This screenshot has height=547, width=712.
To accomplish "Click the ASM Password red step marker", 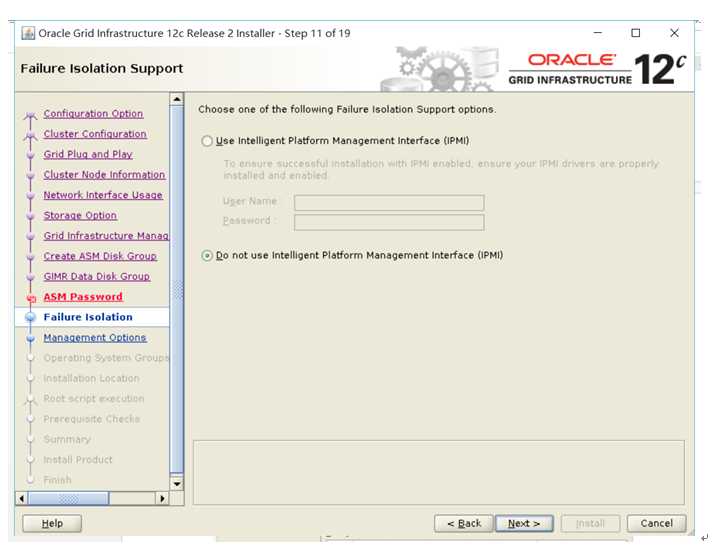I will tap(31, 298).
